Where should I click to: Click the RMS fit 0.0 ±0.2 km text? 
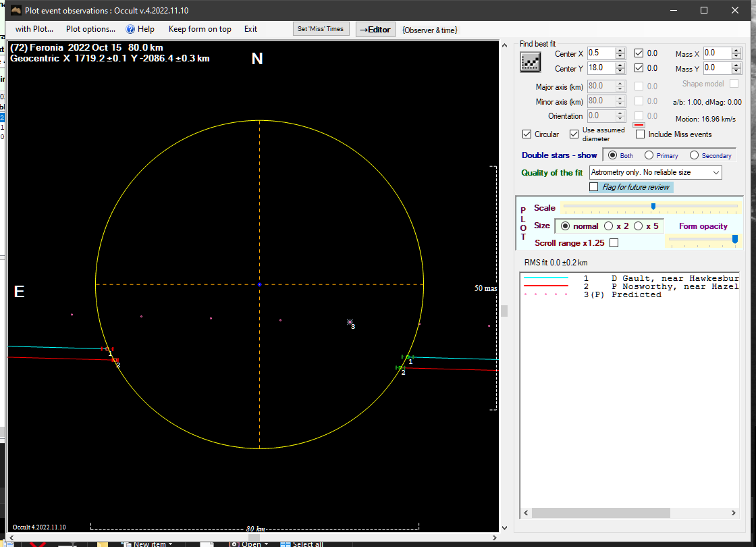(556, 263)
